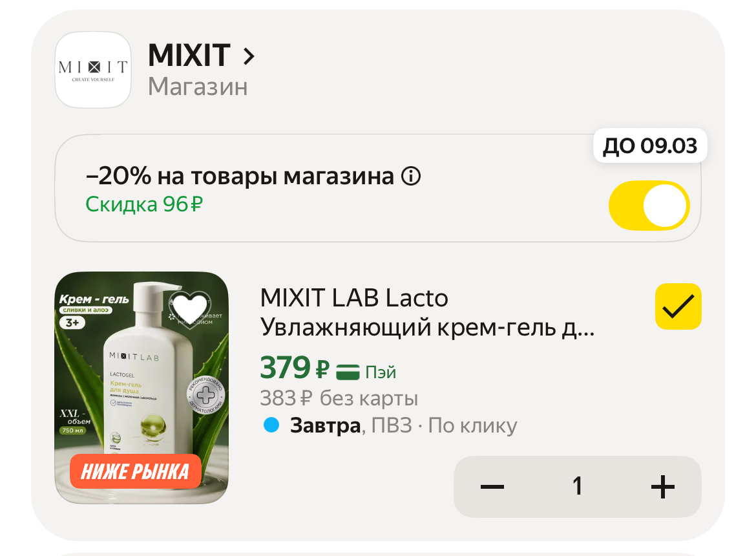Click the 'НИЖЕ РЫНКА' badge

134,471
